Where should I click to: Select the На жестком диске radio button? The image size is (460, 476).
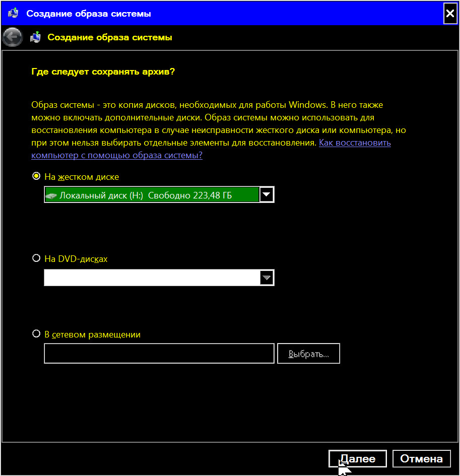click(x=36, y=176)
